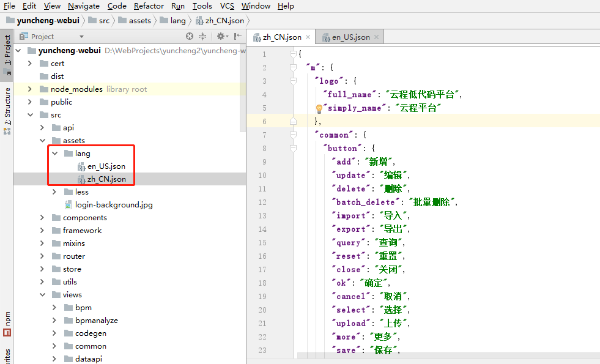
Task: Collapse the src folder
Action: (30, 115)
